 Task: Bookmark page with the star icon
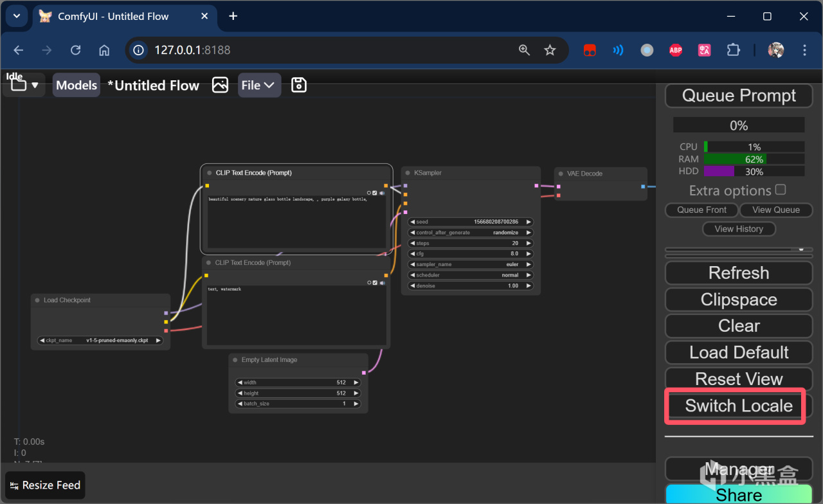click(x=550, y=50)
